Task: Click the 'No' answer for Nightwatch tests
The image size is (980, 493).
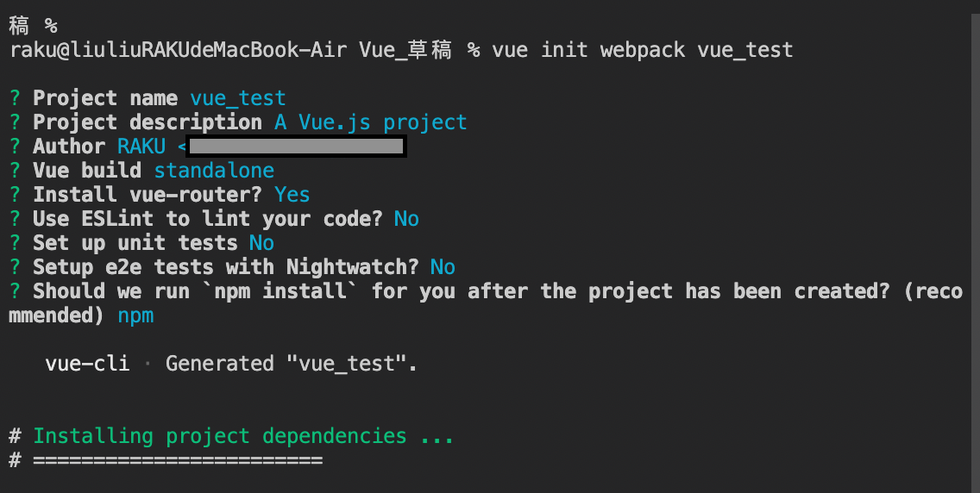Action: click(x=443, y=267)
